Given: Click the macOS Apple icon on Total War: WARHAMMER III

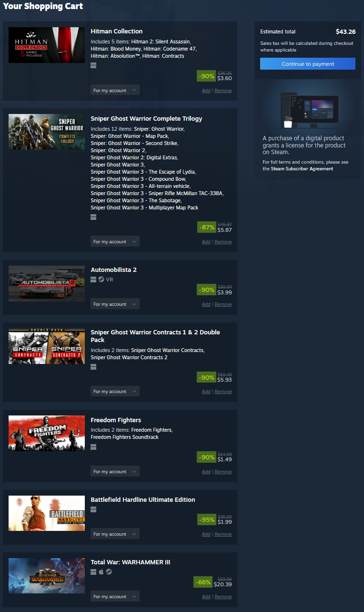Looking at the screenshot, I should 101,572.
